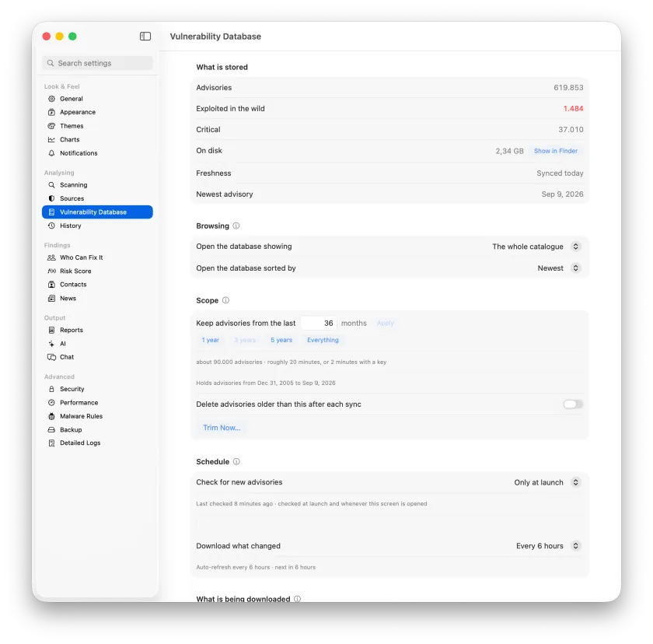Toggle the sidebar panel icon
This screenshot has height=644, width=653.
145,37
